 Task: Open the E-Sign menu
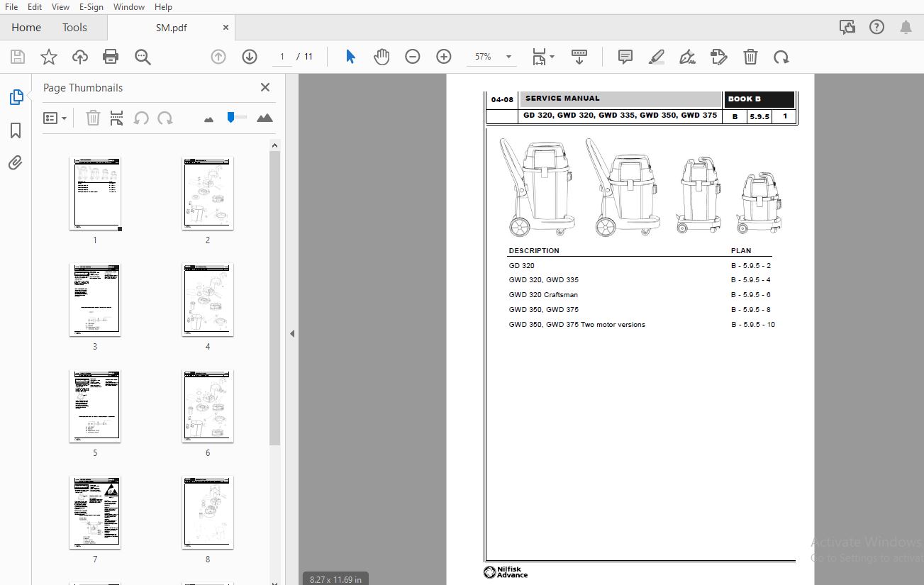click(91, 6)
